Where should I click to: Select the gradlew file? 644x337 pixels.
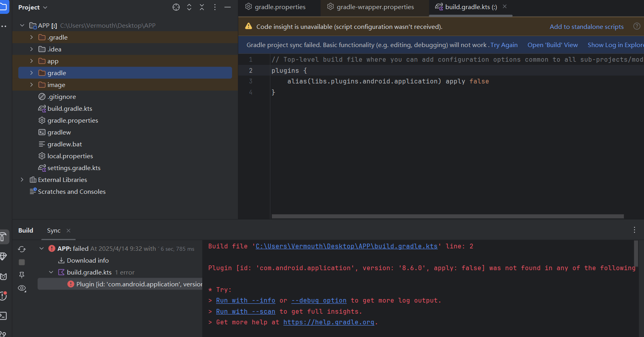[55, 132]
